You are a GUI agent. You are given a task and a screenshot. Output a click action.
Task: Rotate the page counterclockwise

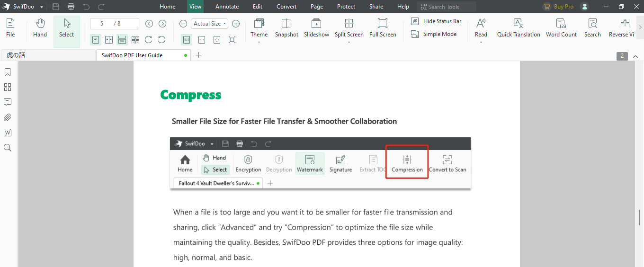coord(162,40)
